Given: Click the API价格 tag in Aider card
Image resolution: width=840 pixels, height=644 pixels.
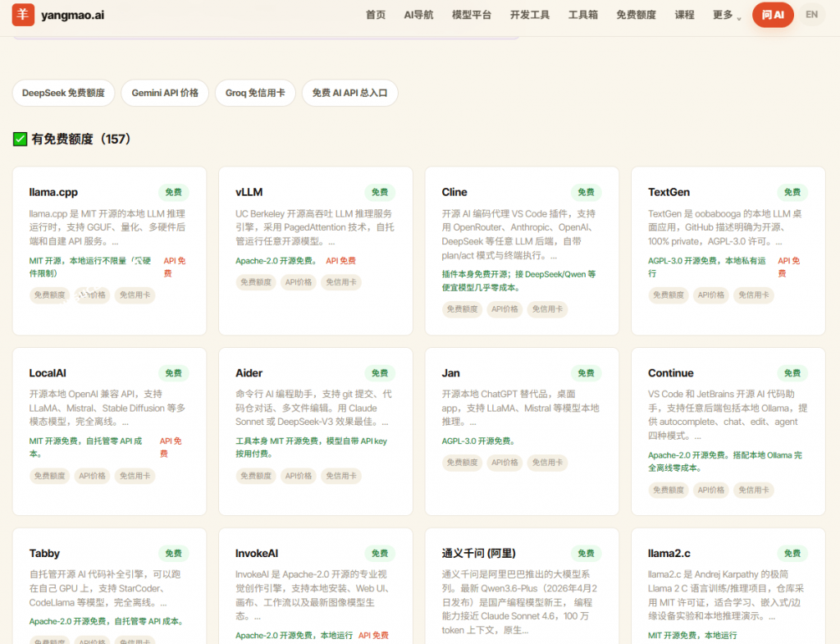Looking at the screenshot, I should pos(299,476).
